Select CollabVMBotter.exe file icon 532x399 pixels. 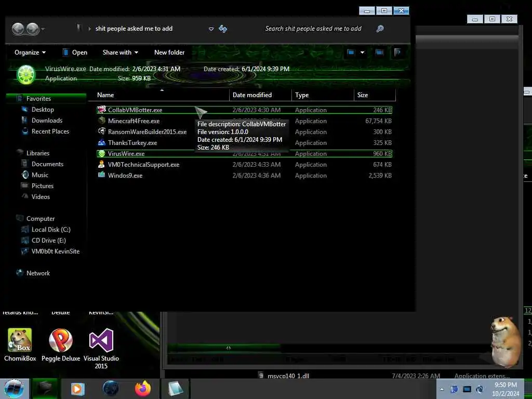[101, 110]
